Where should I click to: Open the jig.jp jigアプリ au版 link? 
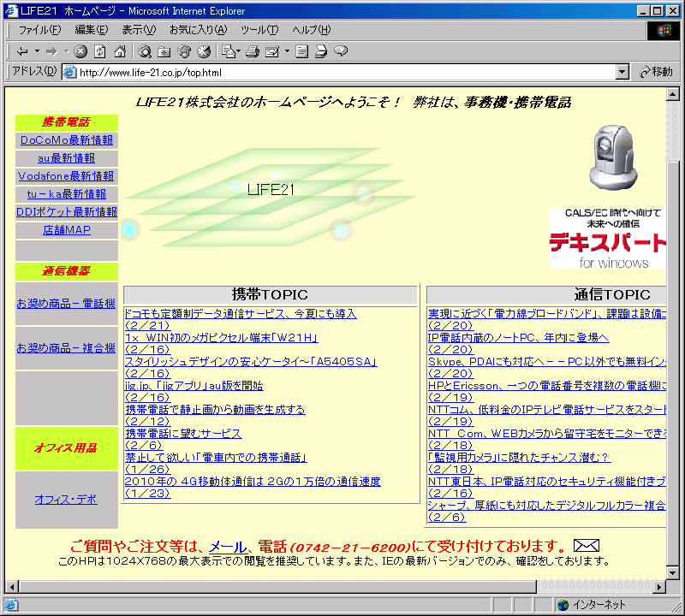pyautogui.click(x=194, y=386)
